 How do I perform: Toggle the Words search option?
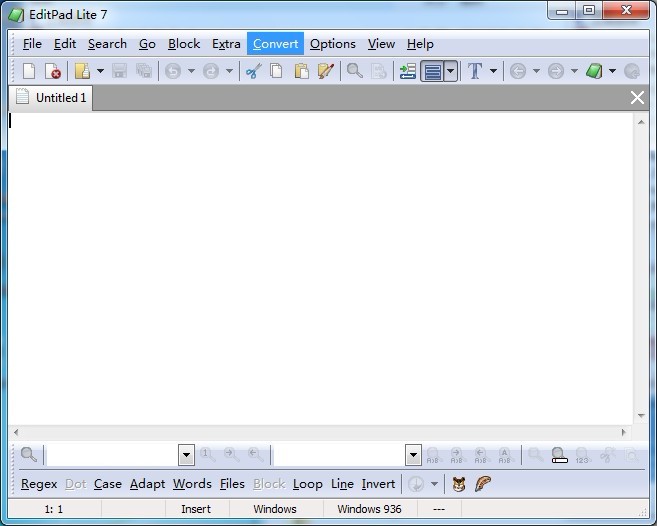click(x=192, y=484)
